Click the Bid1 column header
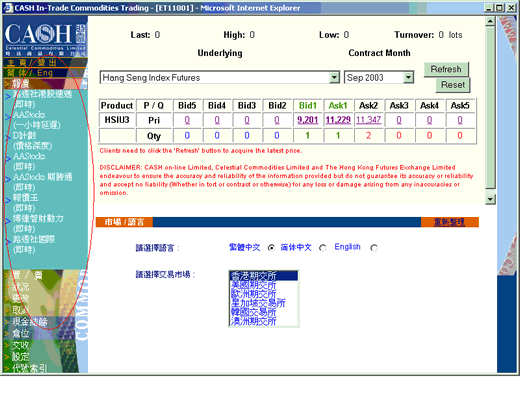The height and width of the screenshot is (406, 520). (x=308, y=105)
